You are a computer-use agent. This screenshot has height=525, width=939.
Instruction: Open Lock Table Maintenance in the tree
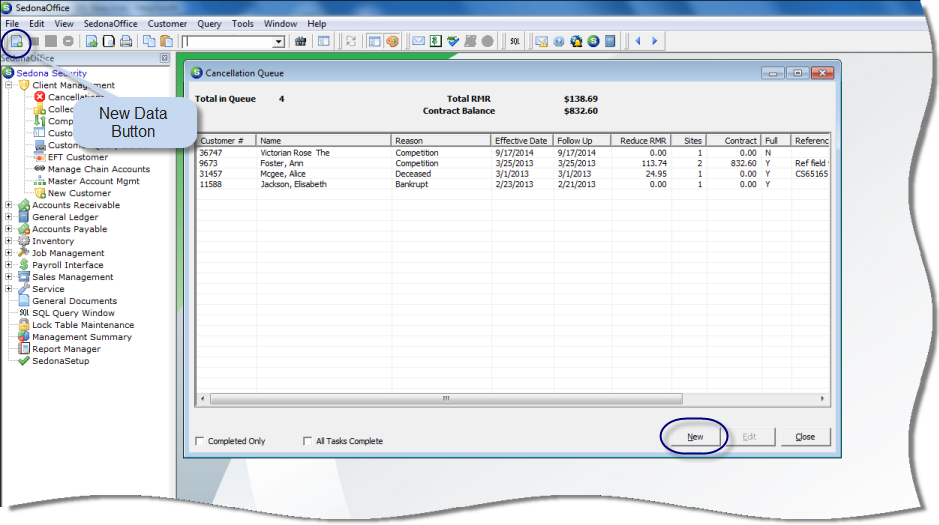click(83, 324)
